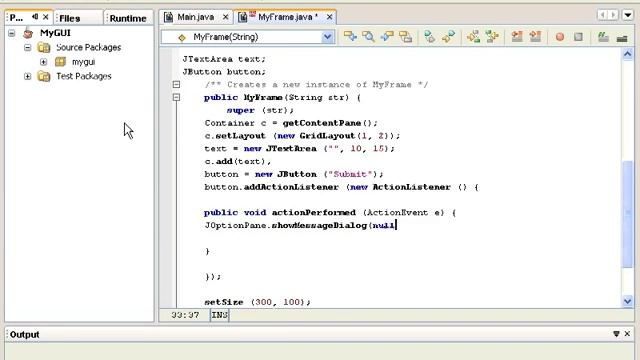The image size is (640, 360).
Task: Click the pin icon on Projects tab
Action: coord(35,17)
